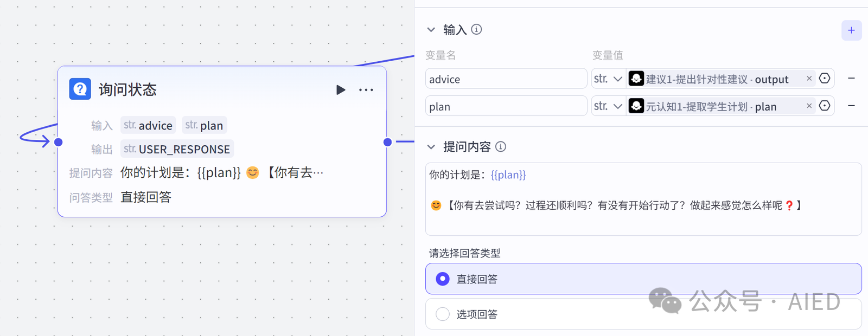
Task: Click the str. plan tag on node
Action: pos(205,125)
